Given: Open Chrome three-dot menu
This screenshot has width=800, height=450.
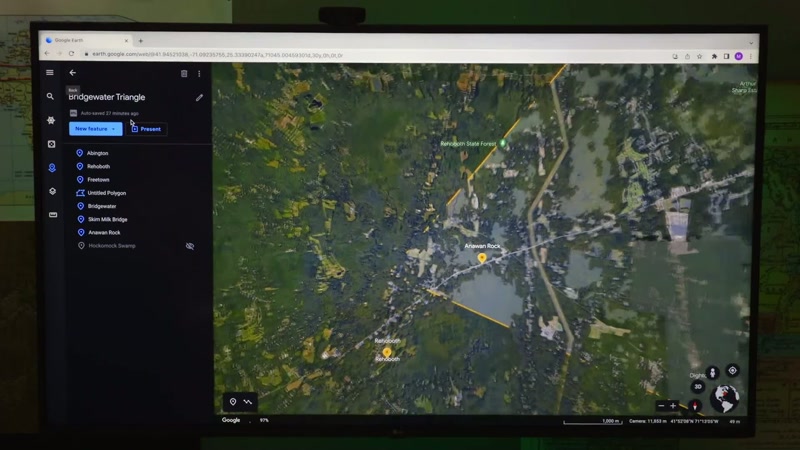Looking at the screenshot, I should coord(751,57).
